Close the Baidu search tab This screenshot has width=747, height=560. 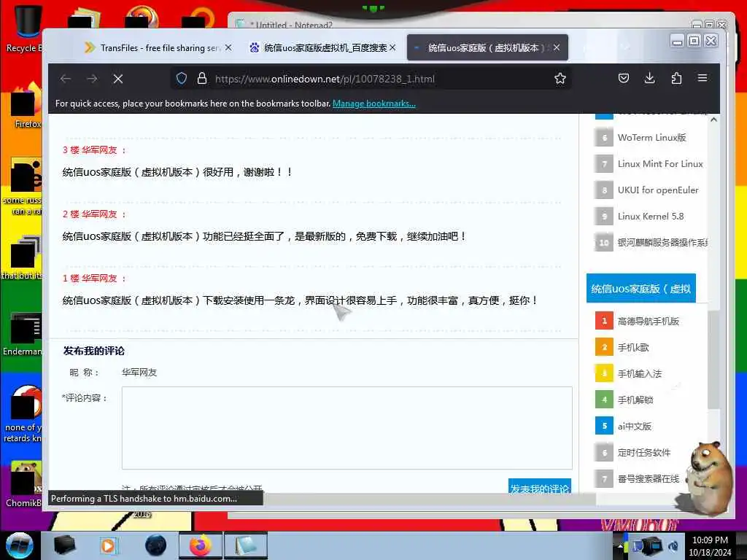pyautogui.click(x=392, y=47)
